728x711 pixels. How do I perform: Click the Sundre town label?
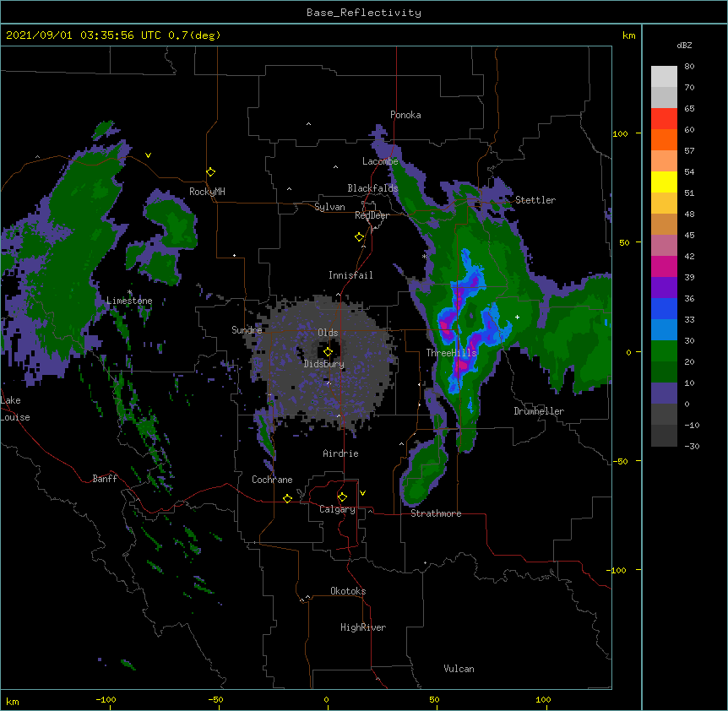pyautogui.click(x=247, y=330)
